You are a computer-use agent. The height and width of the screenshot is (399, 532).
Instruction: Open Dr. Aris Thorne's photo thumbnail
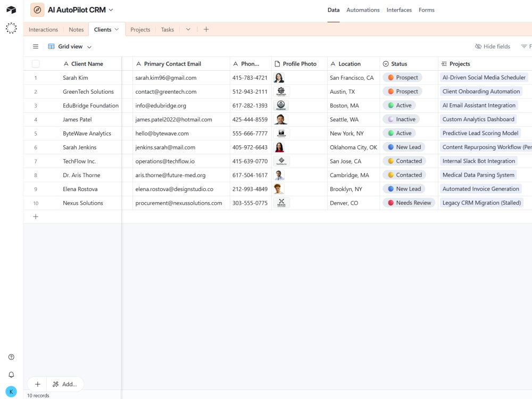(x=279, y=175)
